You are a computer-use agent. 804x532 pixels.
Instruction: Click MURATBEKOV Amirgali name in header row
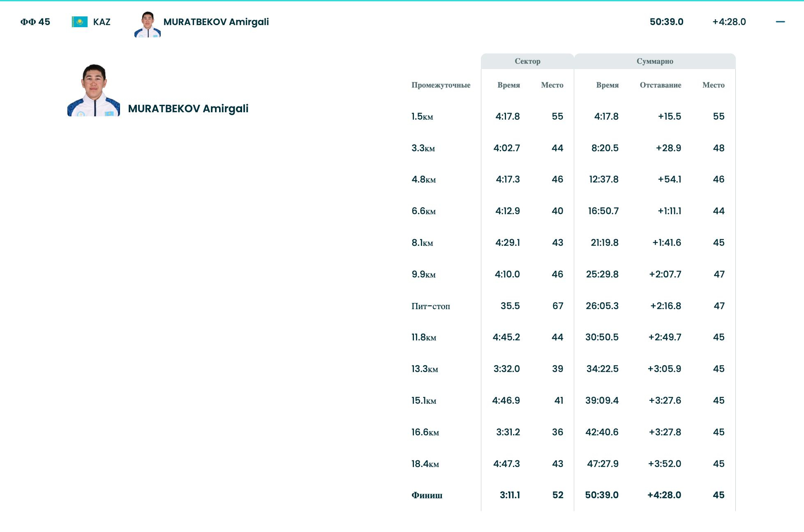tap(216, 22)
